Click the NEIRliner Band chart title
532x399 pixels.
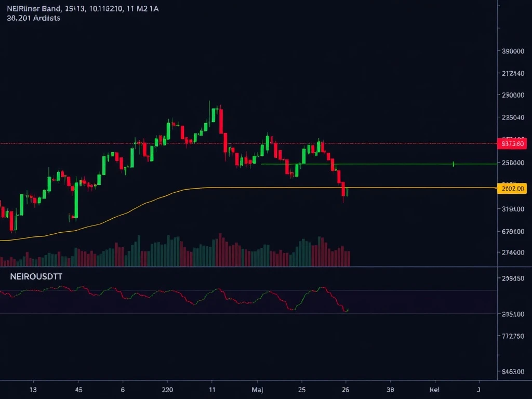(83, 9)
